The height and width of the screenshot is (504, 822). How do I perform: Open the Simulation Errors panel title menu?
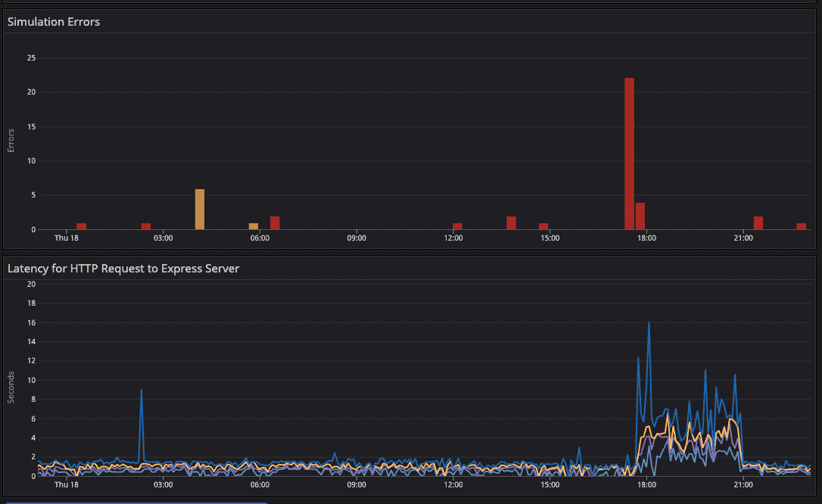54,22
